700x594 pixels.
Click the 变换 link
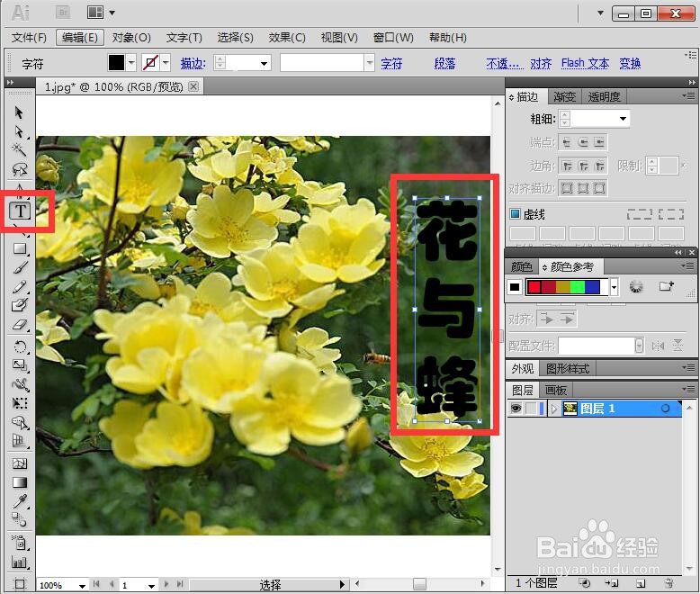click(630, 63)
